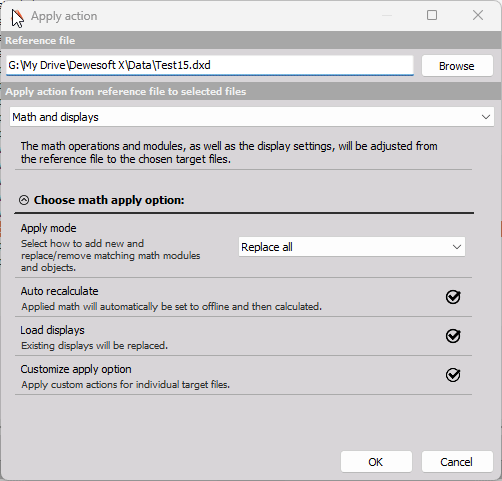This screenshot has width=502, height=481.
Task: Click the Browse button for reference file
Action: (x=457, y=66)
